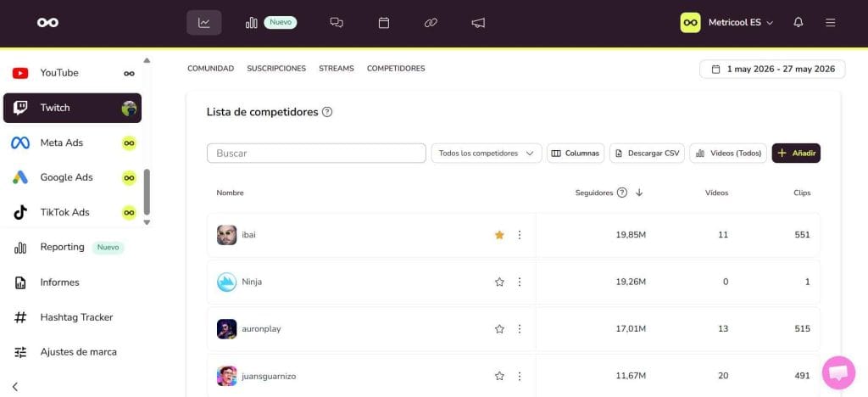This screenshot has width=868, height=397.
Task: Open the analytics line chart icon
Action: [x=203, y=23]
